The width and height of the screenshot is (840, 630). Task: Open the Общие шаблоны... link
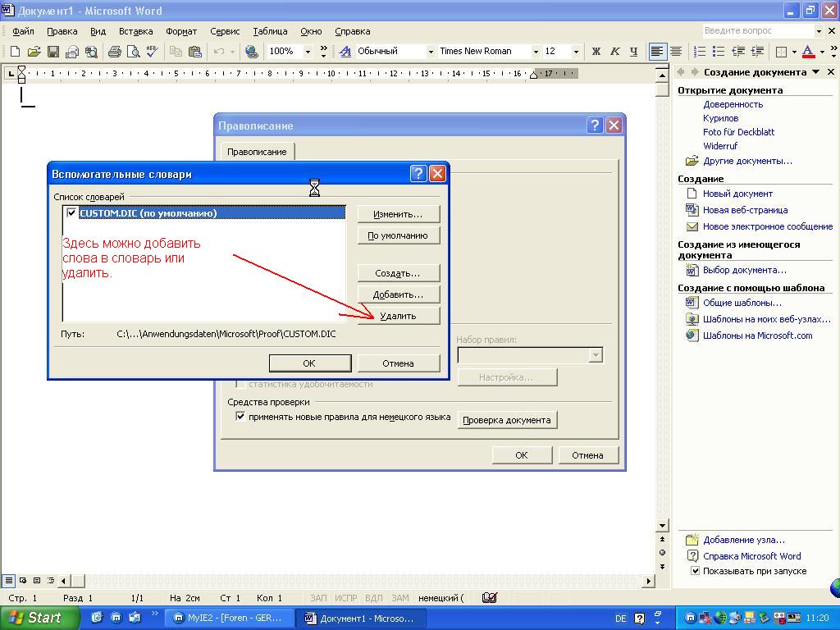click(742, 303)
